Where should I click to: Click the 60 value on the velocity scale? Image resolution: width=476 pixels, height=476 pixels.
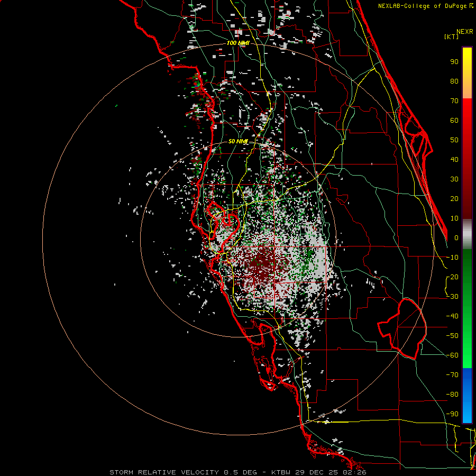coord(454,120)
